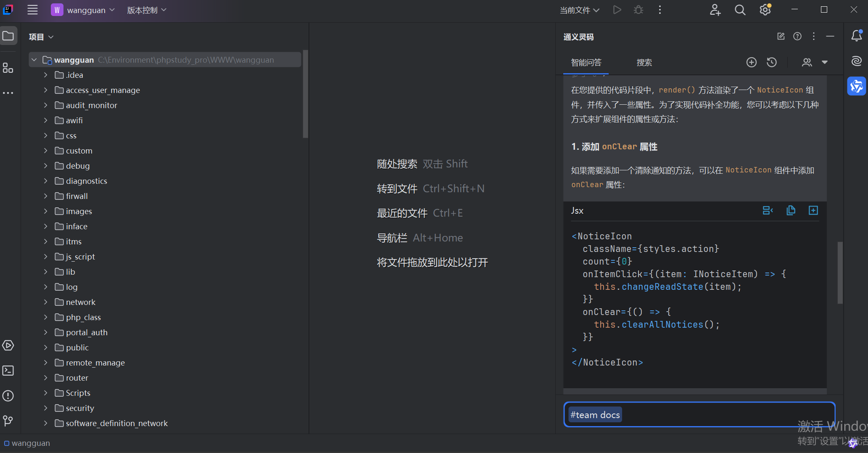Select the security folder
The height and width of the screenshot is (453, 868).
(80, 408)
